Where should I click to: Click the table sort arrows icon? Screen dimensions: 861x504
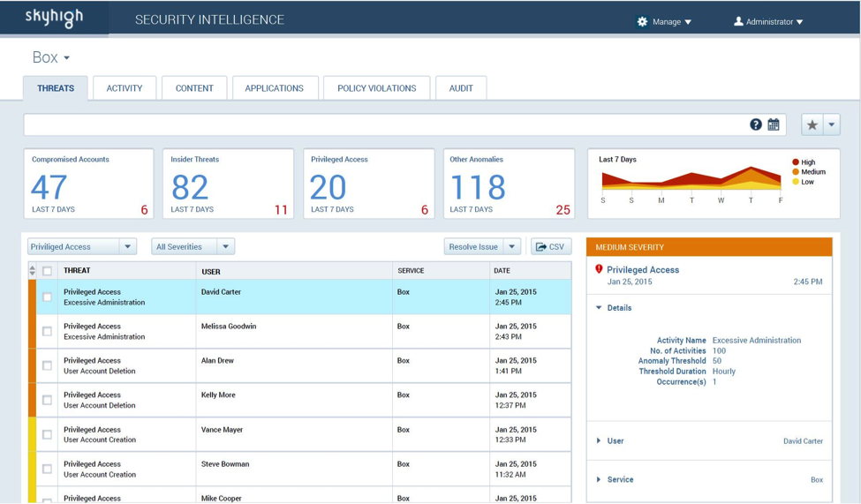pos(33,271)
